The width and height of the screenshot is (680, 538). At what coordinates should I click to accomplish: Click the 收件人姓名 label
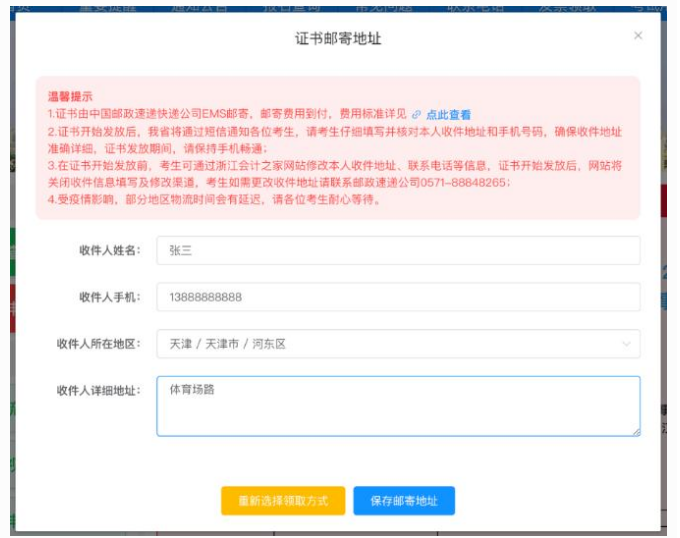click(110, 250)
